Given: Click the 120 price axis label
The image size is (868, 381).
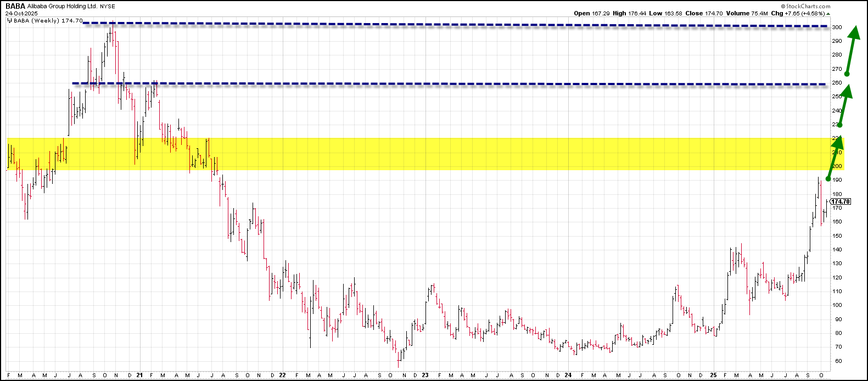Looking at the screenshot, I should coord(837,277).
